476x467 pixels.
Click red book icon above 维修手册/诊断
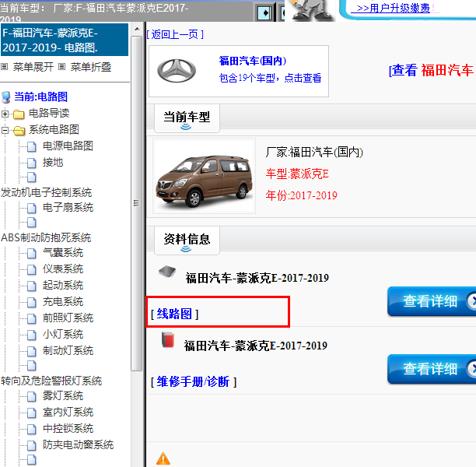[167, 339]
